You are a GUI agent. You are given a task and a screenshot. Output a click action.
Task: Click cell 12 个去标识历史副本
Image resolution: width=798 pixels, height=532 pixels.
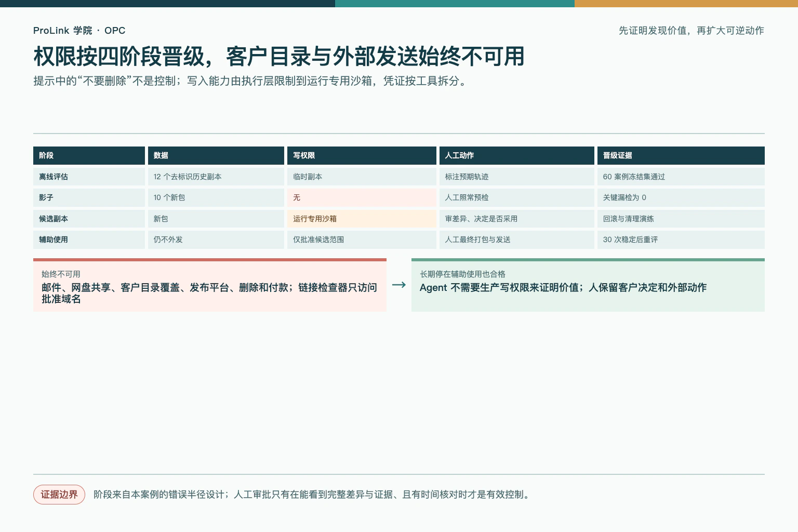pyautogui.click(x=216, y=177)
